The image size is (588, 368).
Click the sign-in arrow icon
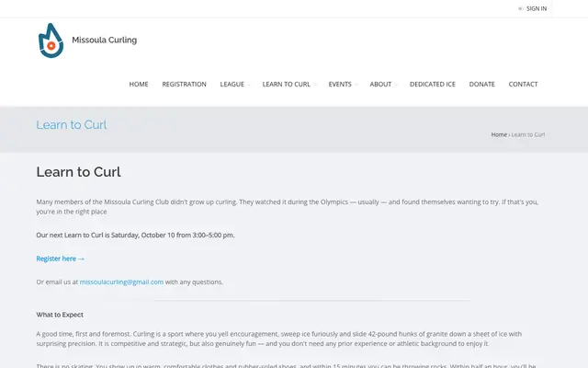pos(521,8)
